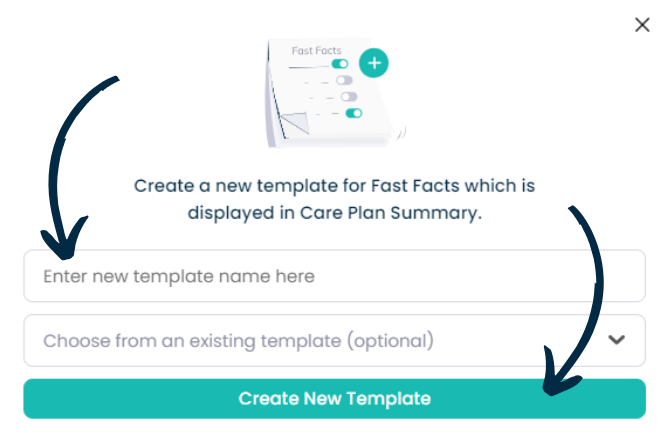
Task: Click the Fast Facts heading on notepad
Action: [x=316, y=51]
